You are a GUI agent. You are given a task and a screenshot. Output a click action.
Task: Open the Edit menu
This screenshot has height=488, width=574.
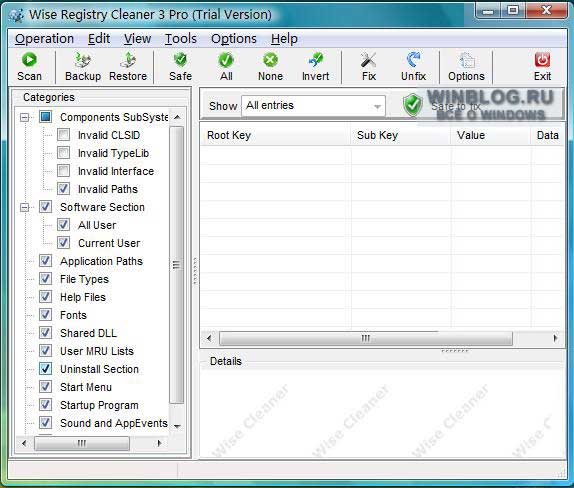99,38
